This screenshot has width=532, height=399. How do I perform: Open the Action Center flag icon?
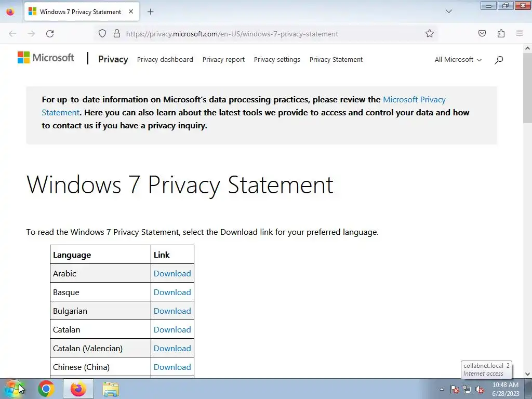(x=454, y=389)
